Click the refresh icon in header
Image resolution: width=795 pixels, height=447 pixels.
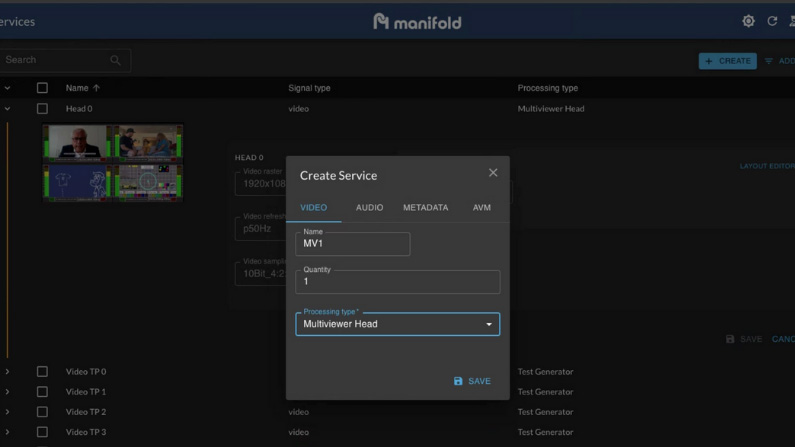(x=772, y=21)
